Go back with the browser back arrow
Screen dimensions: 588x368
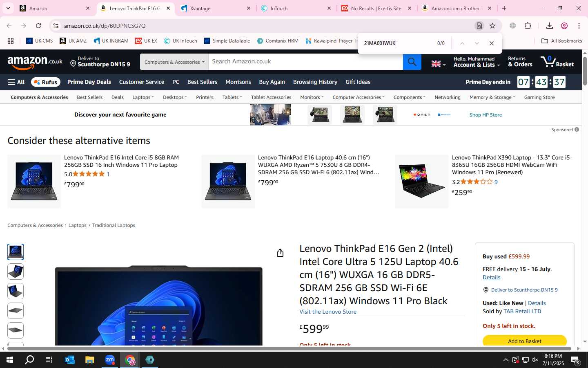pyautogui.click(x=9, y=26)
